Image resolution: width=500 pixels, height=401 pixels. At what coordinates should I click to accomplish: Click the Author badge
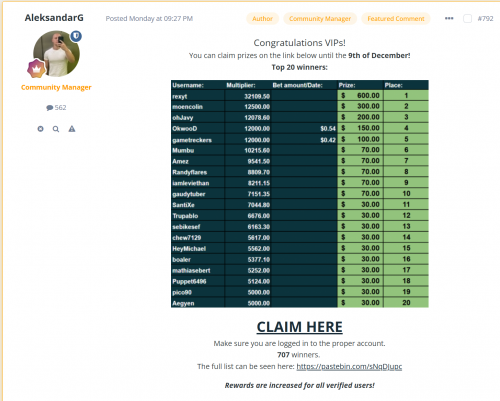point(262,19)
